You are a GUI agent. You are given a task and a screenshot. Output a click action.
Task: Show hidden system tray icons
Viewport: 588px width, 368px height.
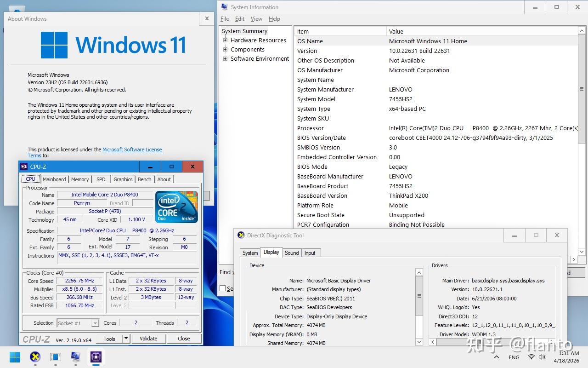(x=497, y=357)
